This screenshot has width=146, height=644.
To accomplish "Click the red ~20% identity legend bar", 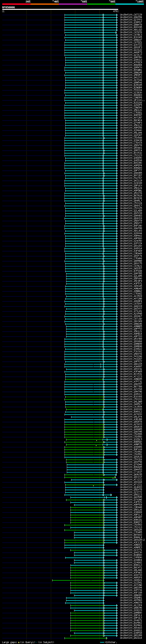I will [16, 4].
